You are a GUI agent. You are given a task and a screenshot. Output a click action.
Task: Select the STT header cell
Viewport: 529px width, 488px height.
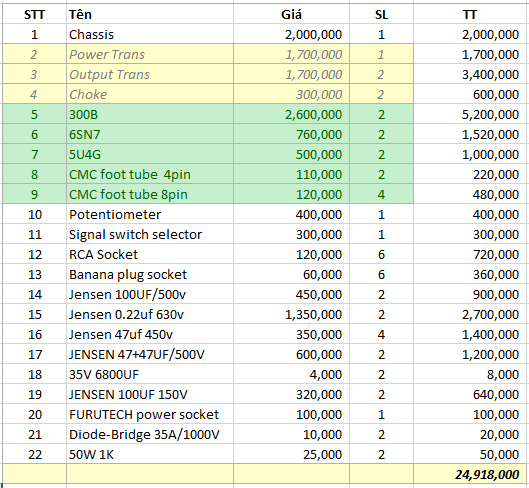(34, 14)
